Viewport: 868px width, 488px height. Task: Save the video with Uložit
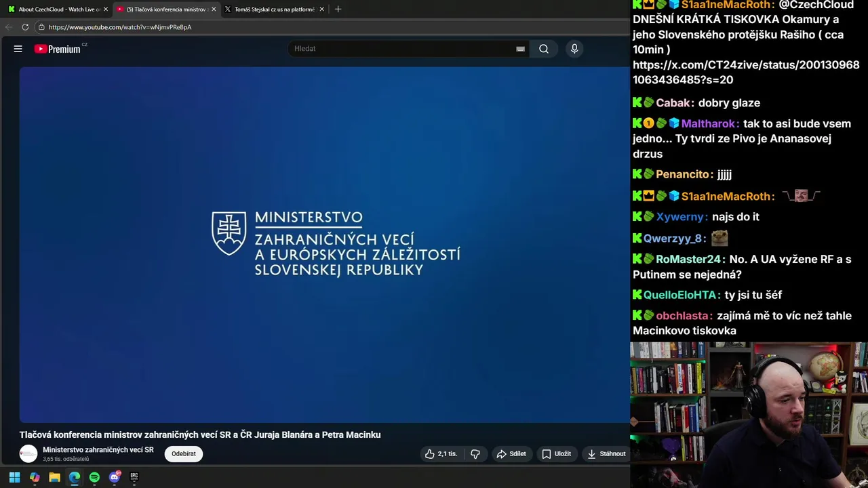(x=556, y=453)
